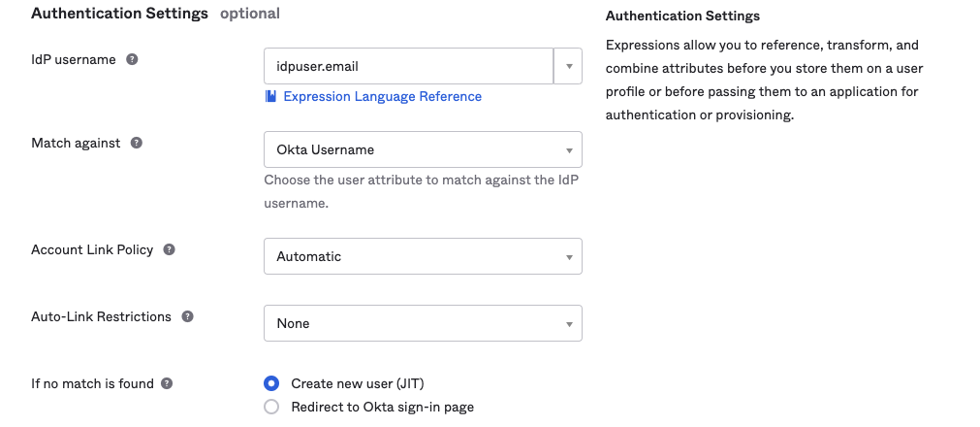The height and width of the screenshot is (427, 980).
Task: Click into the idpuser.email text field
Action: [x=407, y=67]
